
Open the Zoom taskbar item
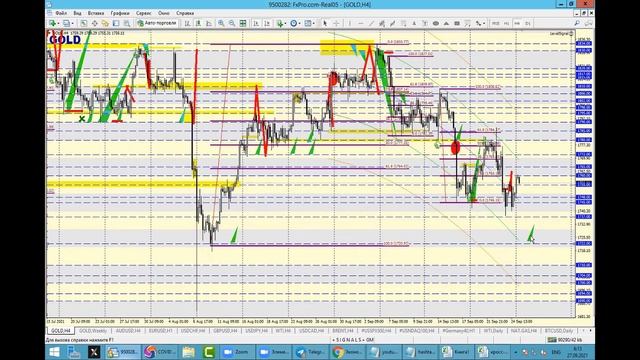click(x=237, y=352)
